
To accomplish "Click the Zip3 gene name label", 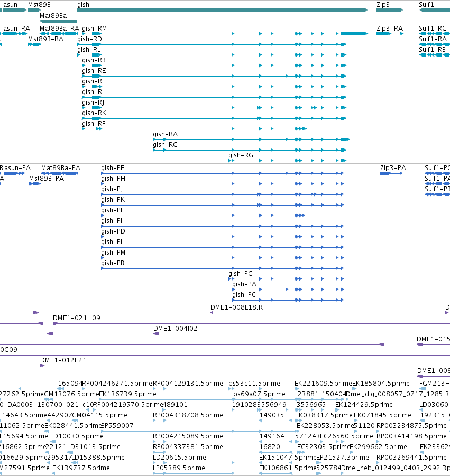I will 383,5.
